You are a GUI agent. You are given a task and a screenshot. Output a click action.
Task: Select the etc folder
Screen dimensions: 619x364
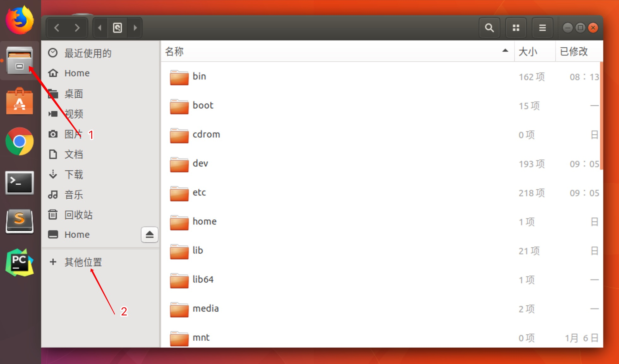click(x=381, y=193)
